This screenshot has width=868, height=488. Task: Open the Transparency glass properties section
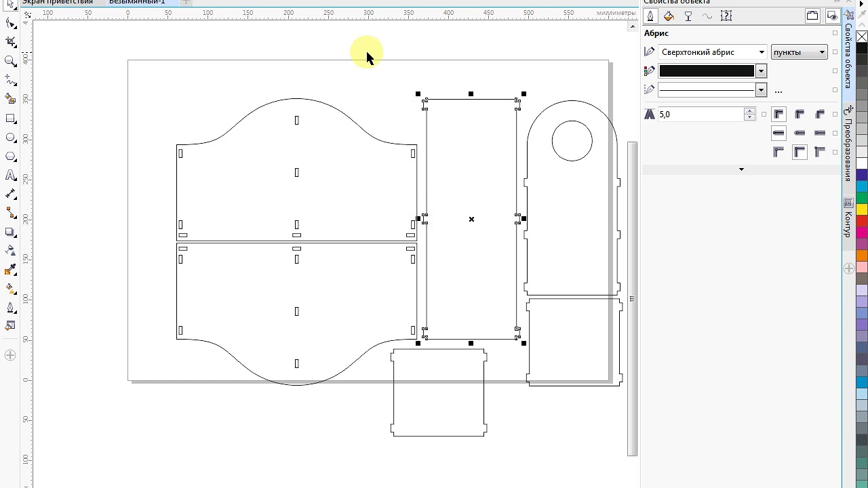pyautogui.click(x=688, y=16)
